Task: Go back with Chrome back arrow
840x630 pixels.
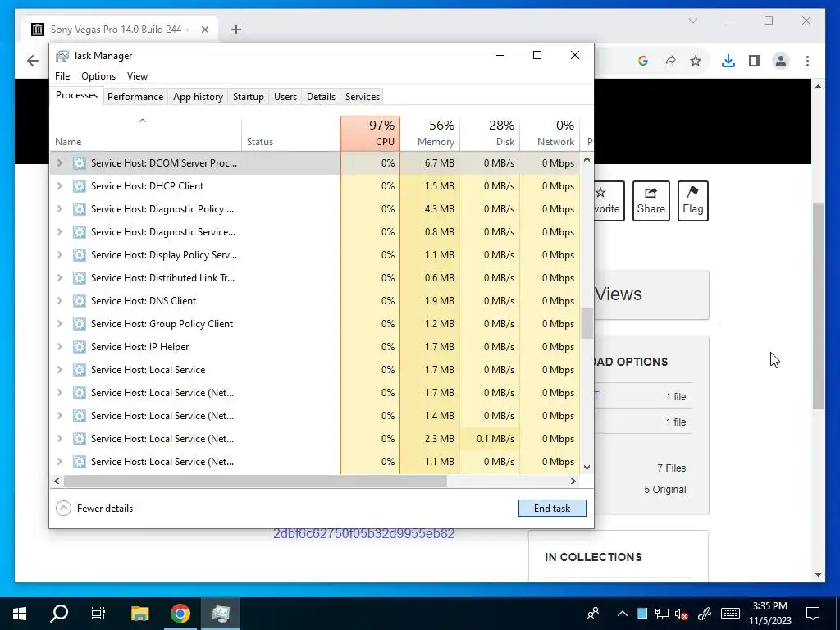Action: [x=33, y=61]
